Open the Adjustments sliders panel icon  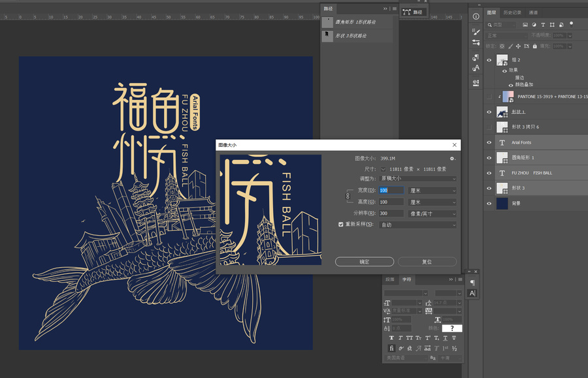pyautogui.click(x=476, y=42)
